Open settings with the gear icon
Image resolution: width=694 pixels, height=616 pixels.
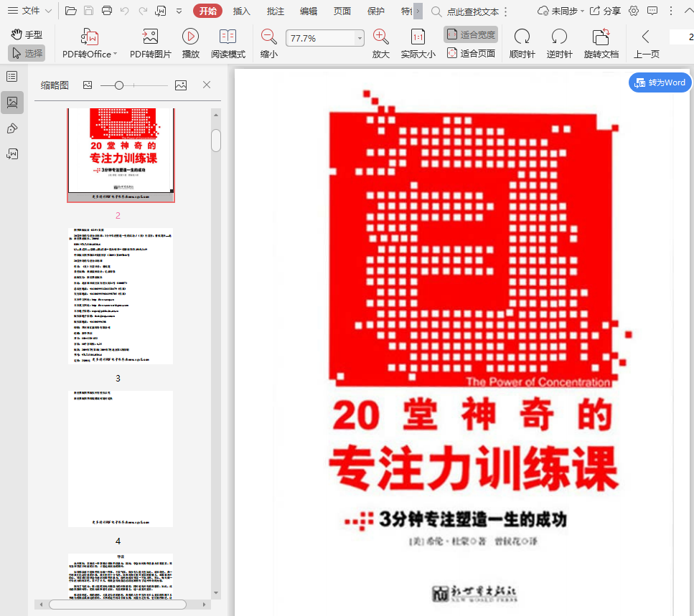pyautogui.click(x=634, y=11)
